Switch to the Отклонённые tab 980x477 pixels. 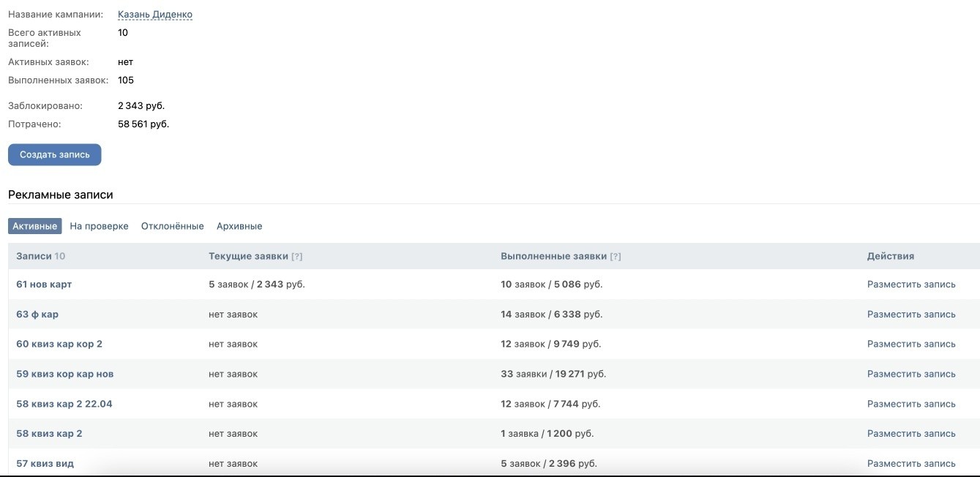click(173, 226)
